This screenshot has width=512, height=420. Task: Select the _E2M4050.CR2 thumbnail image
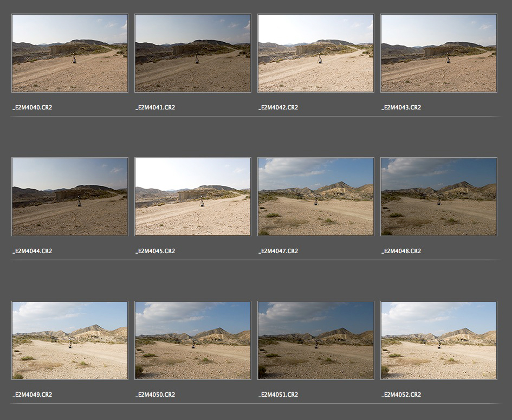click(193, 340)
